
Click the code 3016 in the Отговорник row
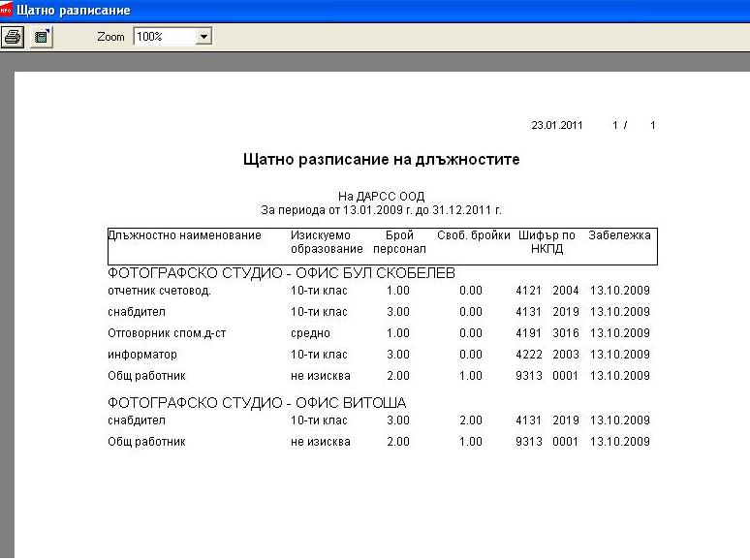566,333
